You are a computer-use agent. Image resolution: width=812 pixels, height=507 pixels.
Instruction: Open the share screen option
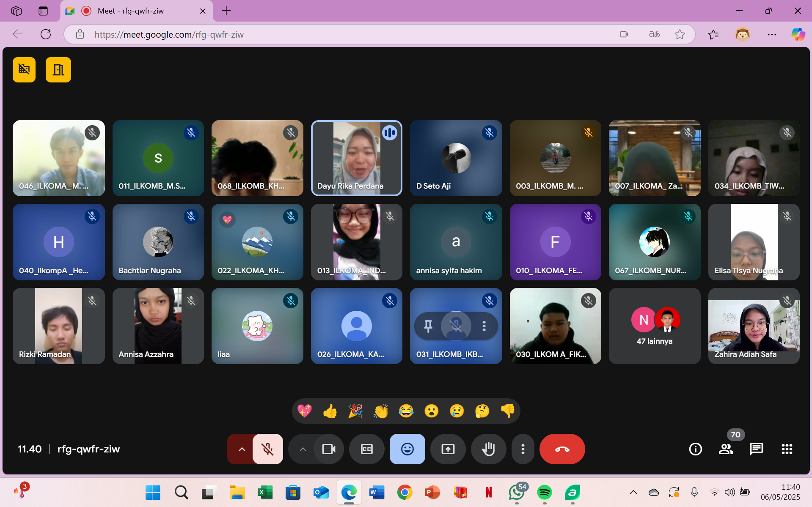[448, 449]
